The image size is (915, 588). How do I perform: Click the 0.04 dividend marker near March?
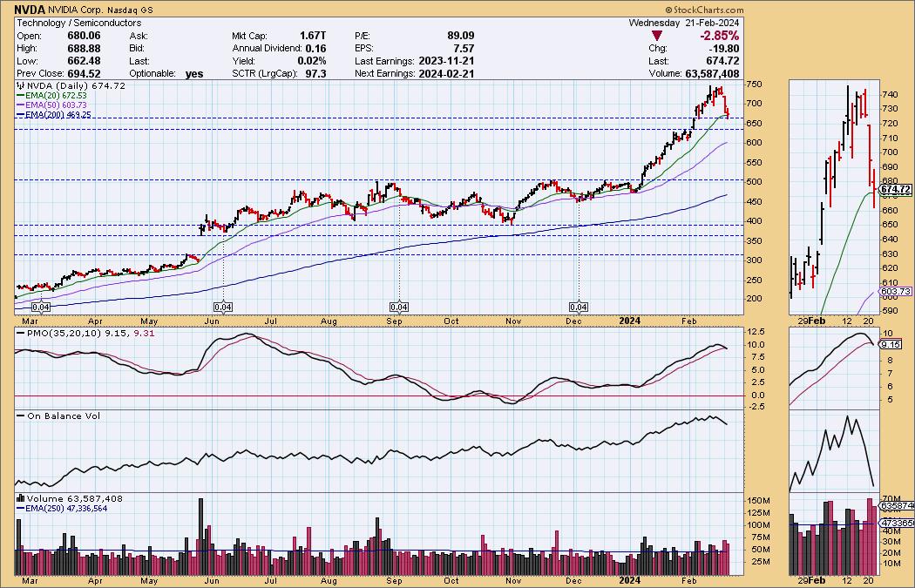pos(40,307)
